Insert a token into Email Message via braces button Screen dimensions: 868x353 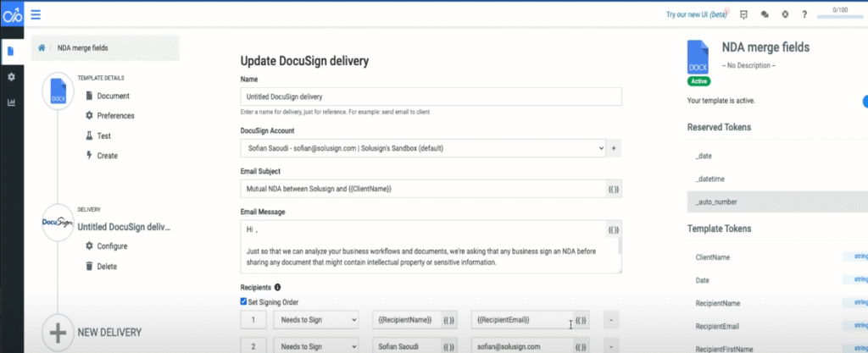614,229
